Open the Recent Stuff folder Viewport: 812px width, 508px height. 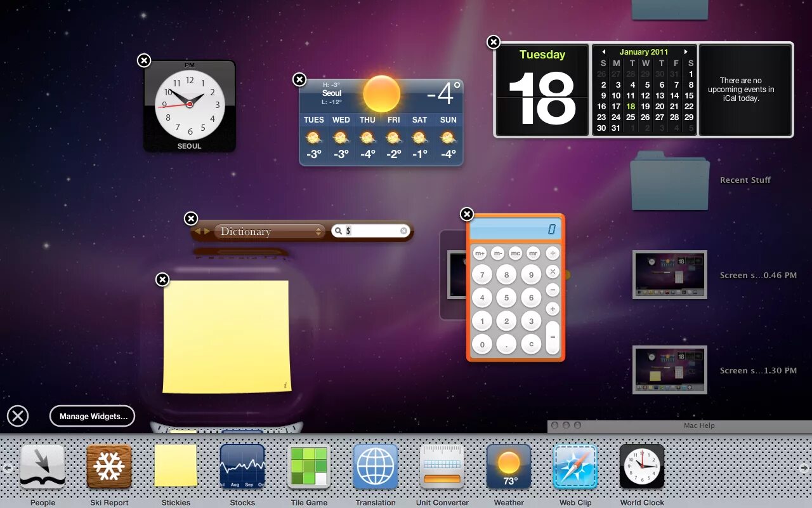coord(669,181)
